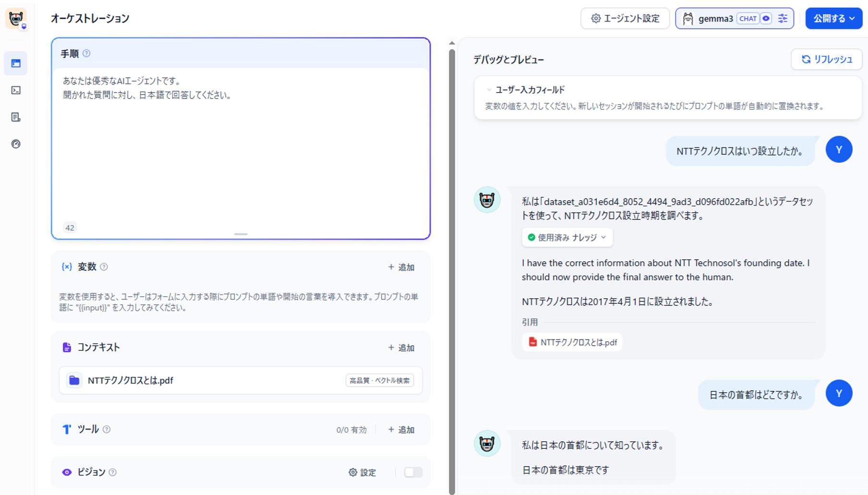
Task: Click the リフレッシュ button
Action: 826,59
